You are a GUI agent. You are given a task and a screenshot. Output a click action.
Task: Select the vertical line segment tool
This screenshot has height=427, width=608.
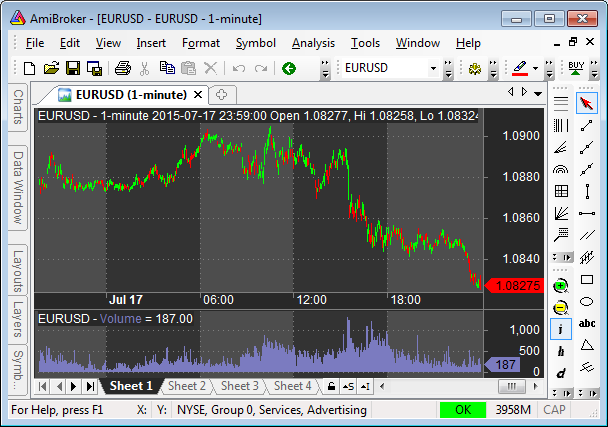587,192
